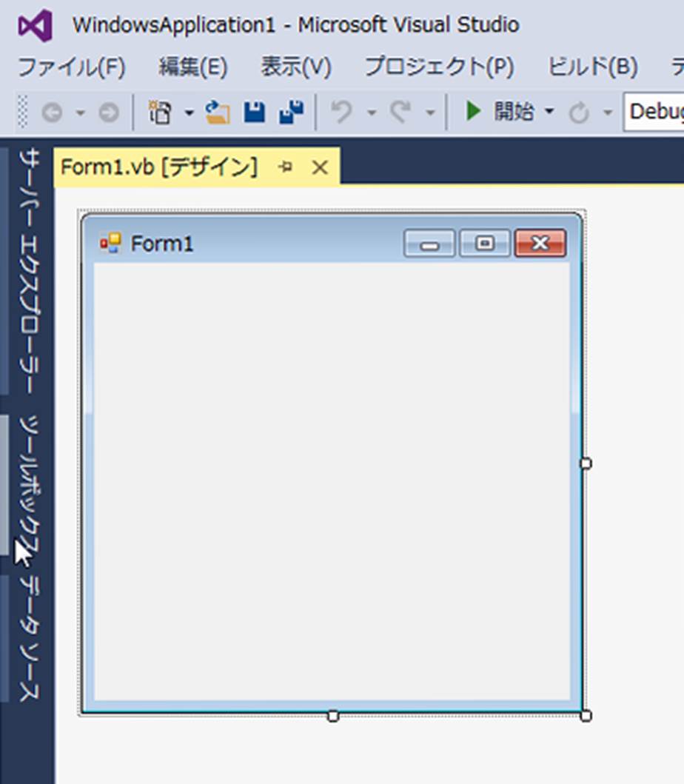684x784 pixels.
Task: Close the Form1.vb [デザイン] tab
Action: click(320, 168)
